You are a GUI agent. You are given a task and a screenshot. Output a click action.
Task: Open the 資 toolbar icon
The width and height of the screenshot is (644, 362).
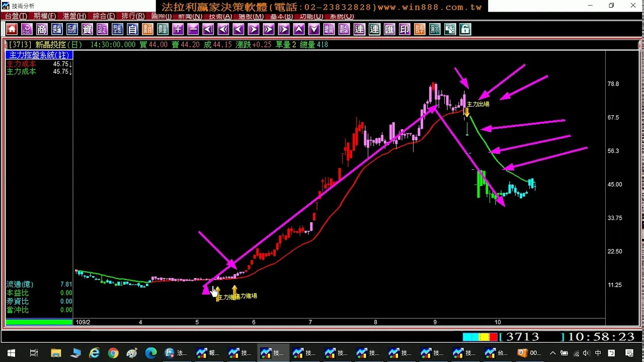coord(87,29)
